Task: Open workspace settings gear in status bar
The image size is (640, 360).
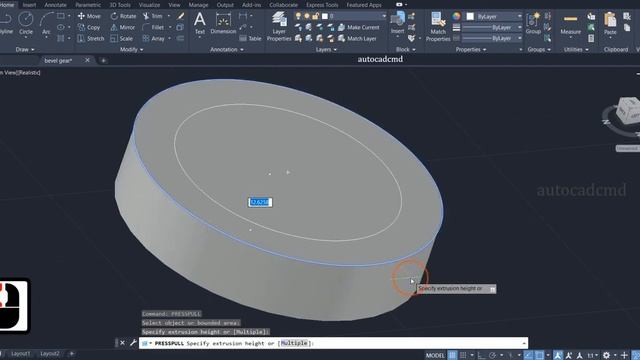Action: (607, 355)
